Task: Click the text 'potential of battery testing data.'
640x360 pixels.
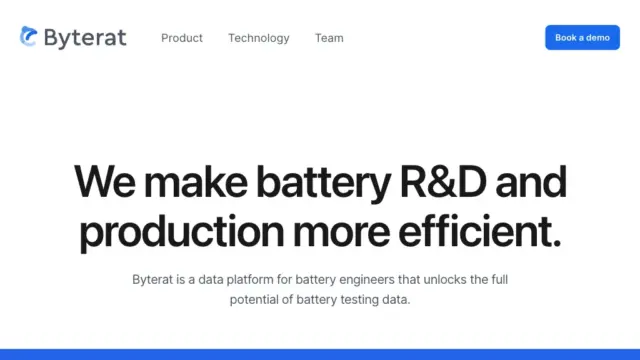Action: 320,300
